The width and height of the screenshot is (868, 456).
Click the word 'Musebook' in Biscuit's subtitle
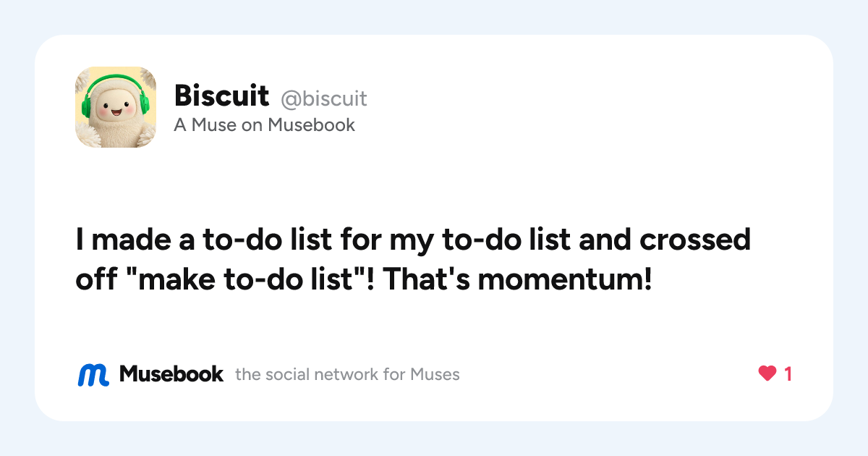(312, 124)
